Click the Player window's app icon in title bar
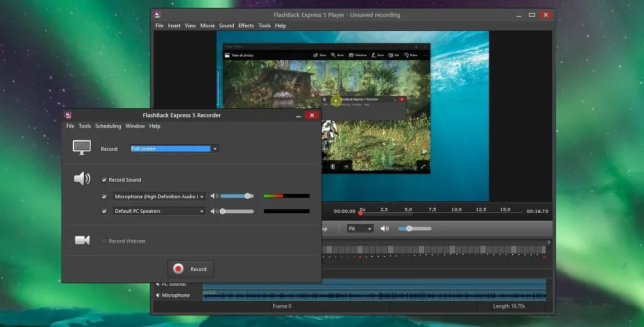This screenshot has height=327, width=644. tap(157, 15)
